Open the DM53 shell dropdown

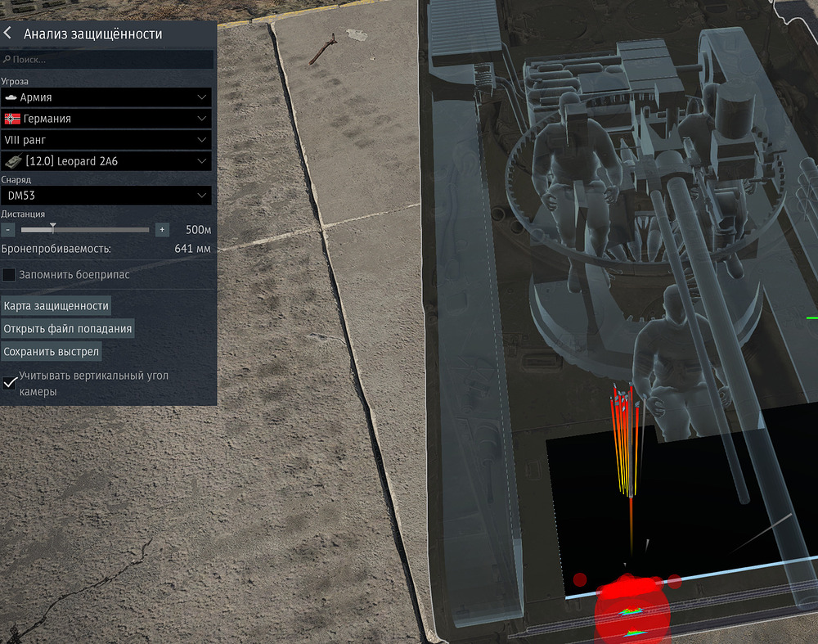(106, 196)
